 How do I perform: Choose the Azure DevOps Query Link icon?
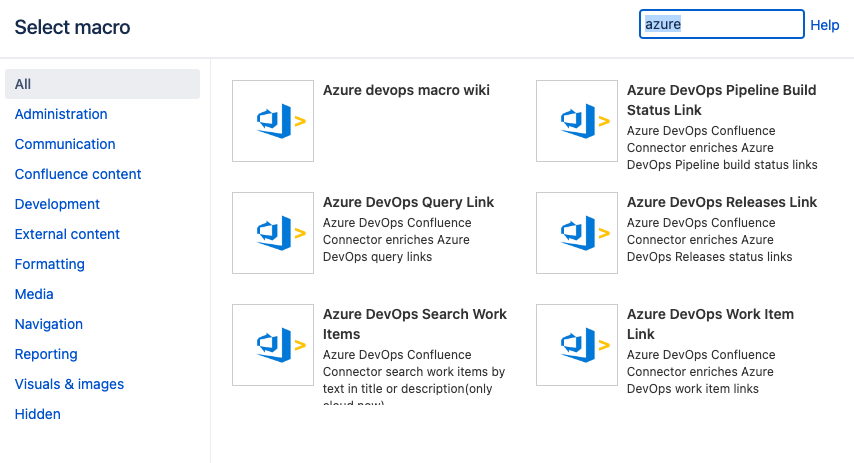coord(272,233)
